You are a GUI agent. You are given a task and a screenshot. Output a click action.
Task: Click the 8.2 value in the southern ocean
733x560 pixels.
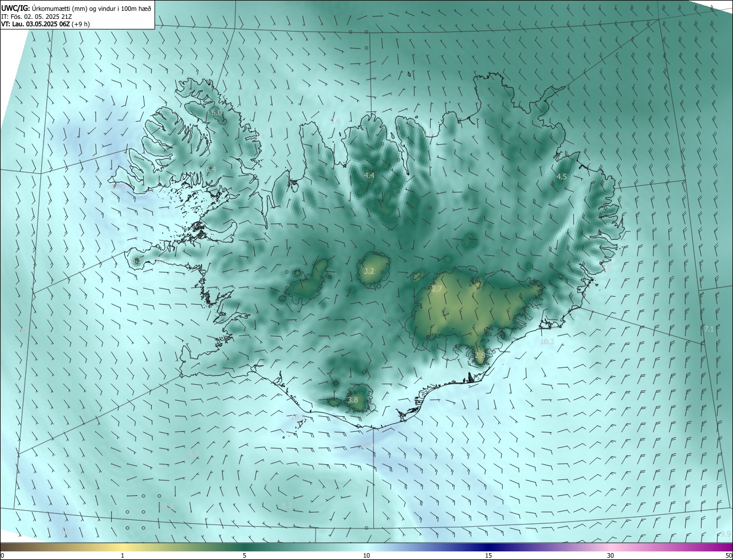tap(287, 506)
